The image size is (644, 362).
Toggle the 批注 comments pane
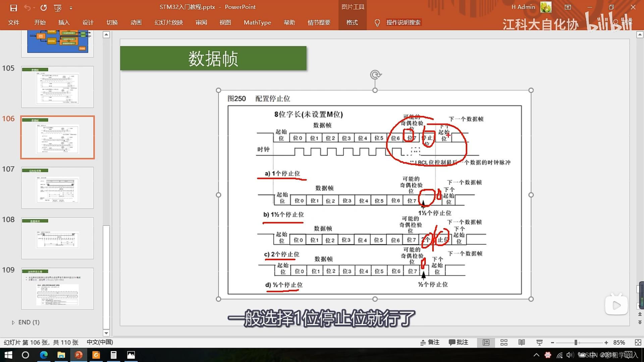[459, 342]
